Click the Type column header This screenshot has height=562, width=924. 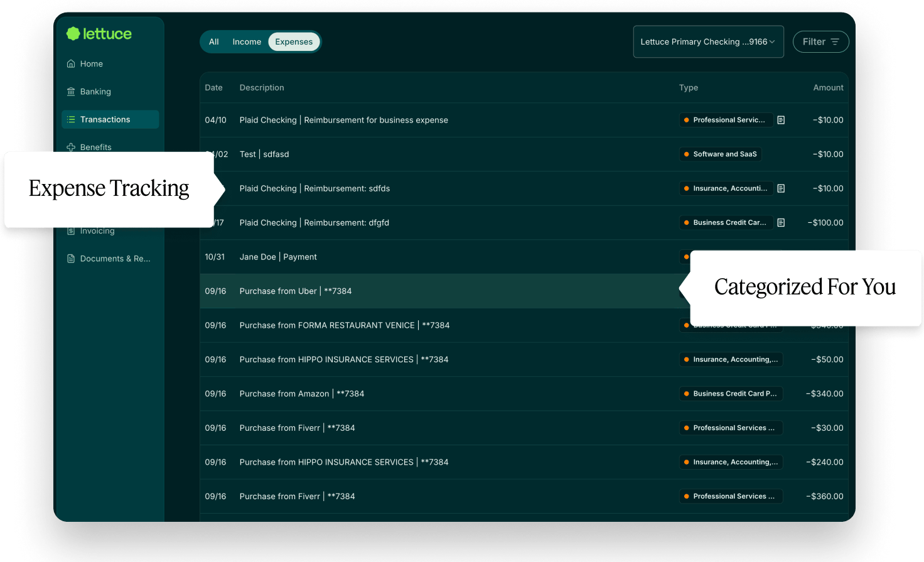(x=689, y=88)
